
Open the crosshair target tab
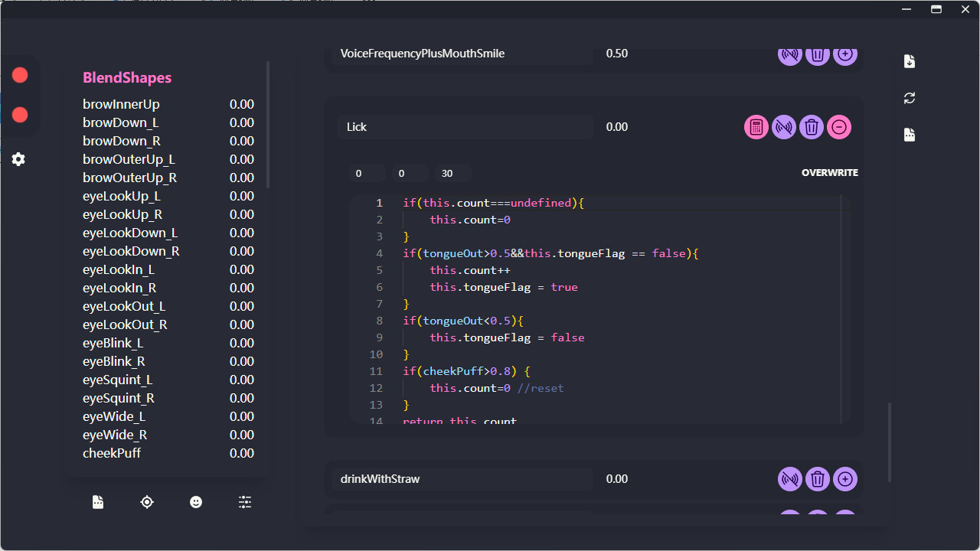(147, 502)
